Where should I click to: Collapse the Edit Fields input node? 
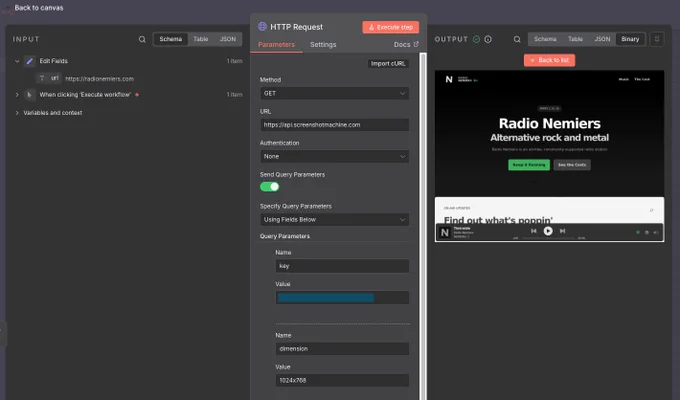[x=17, y=61]
